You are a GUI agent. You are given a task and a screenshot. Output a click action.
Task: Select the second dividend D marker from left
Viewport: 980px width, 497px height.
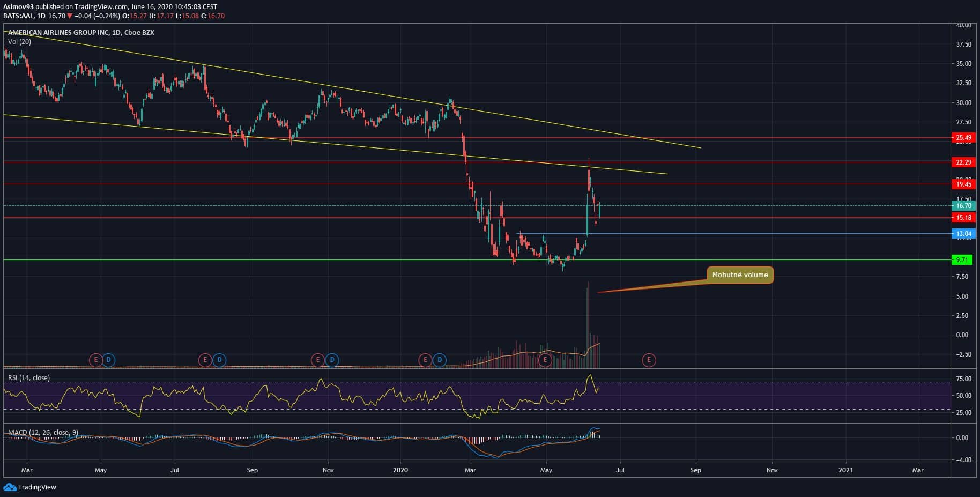[219, 360]
